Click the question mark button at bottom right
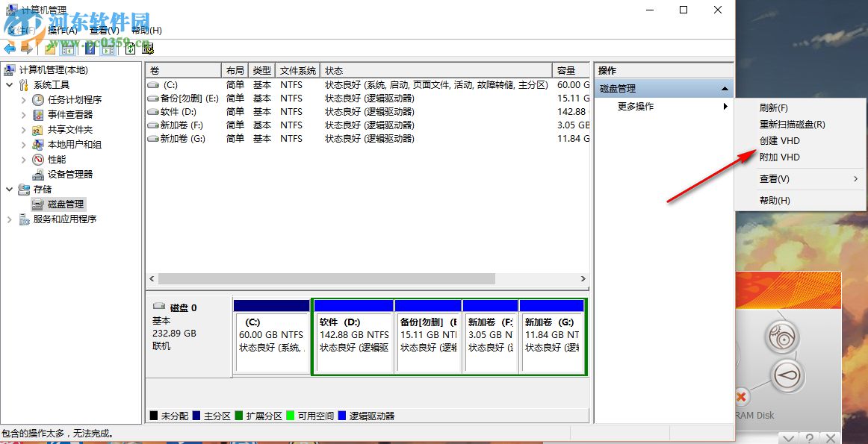The image size is (868, 444). pos(809,437)
